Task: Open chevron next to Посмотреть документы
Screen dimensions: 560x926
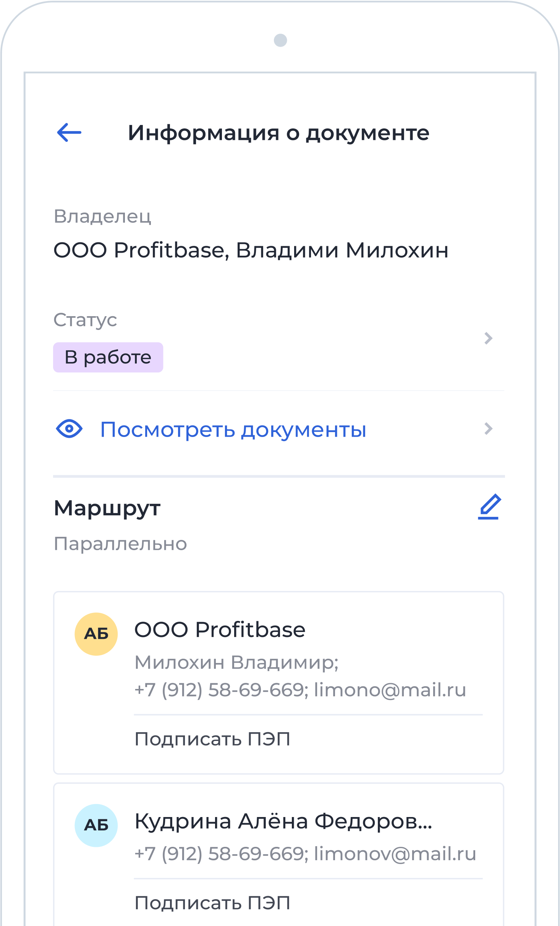Action: (x=488, y=429)
